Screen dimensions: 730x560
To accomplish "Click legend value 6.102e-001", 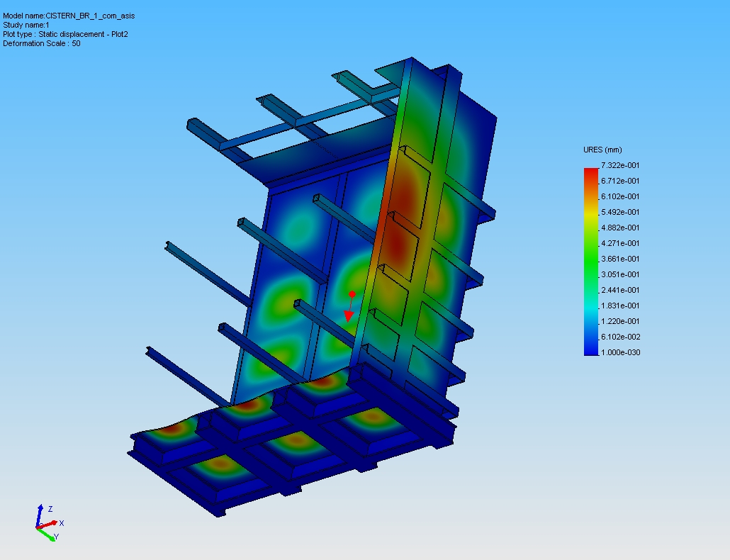I will [x=620, y=196].
